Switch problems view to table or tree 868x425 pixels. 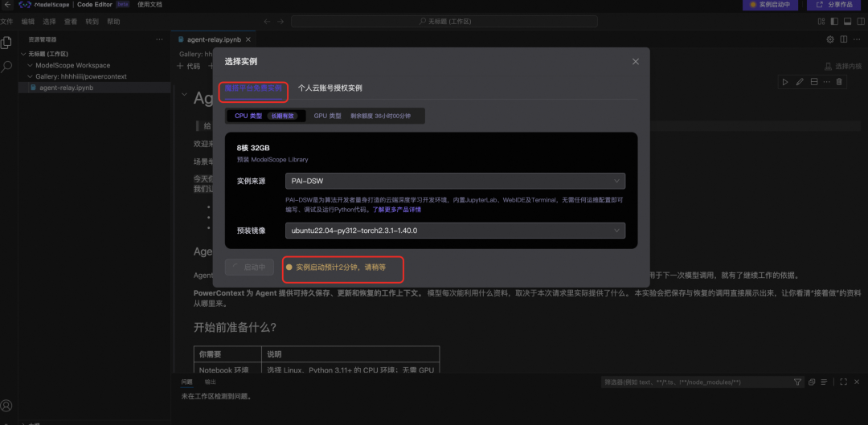pyautogui.click(x=825, y=382)
